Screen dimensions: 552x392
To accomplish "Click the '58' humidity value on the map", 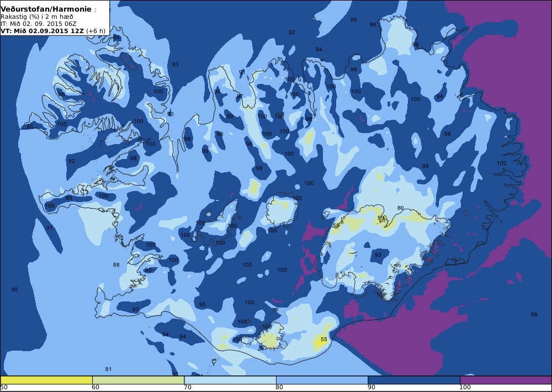I will point(336,226).
